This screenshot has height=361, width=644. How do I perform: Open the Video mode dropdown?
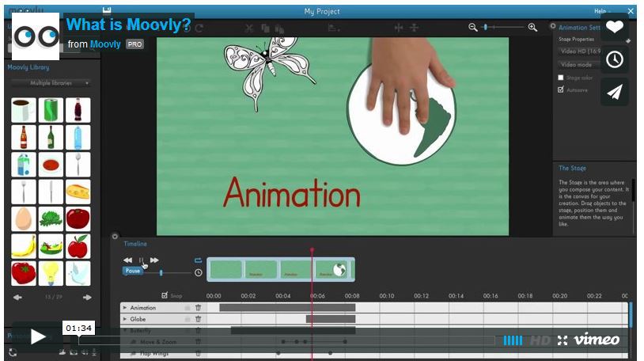(x=579, y=65)
